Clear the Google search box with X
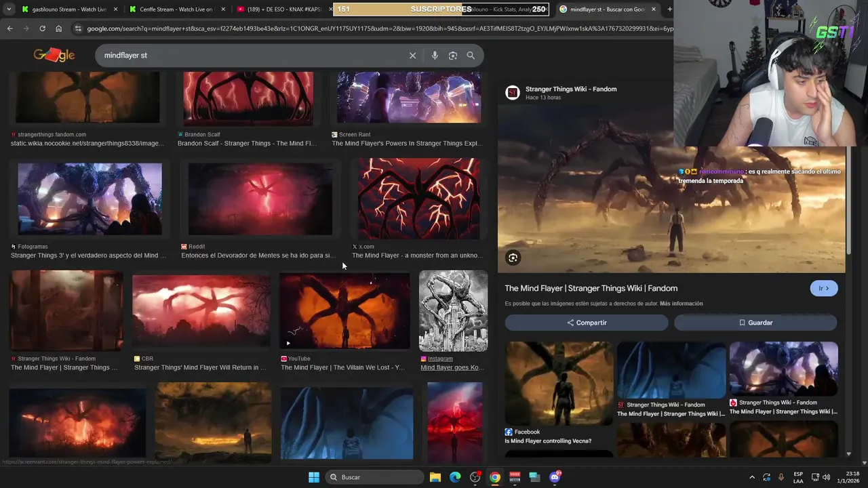The image size is (868, 488). [x=412, y=56]
